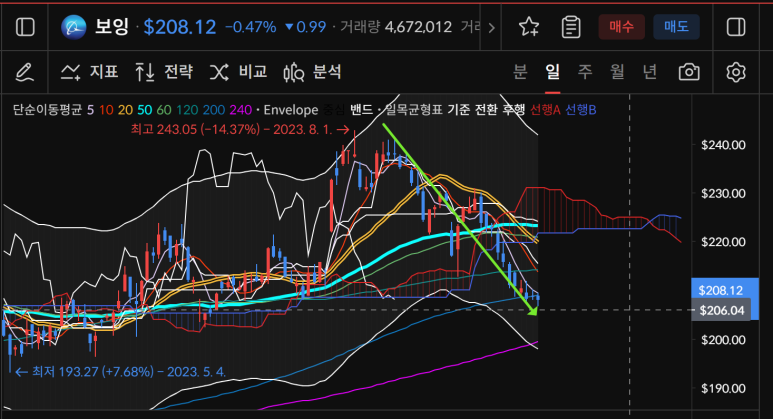Toggle the Ichimoku 기준 line
This screenshot has height=419, width=773.
[458, 109]
